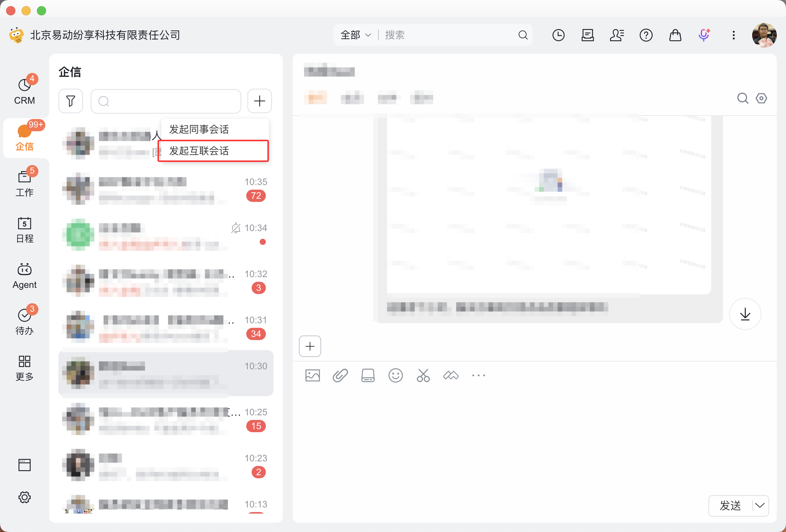This screenshot has width=786, height=532.
Task: Open the network disk icon in message toolbar
Action: [x=368, y=375]
